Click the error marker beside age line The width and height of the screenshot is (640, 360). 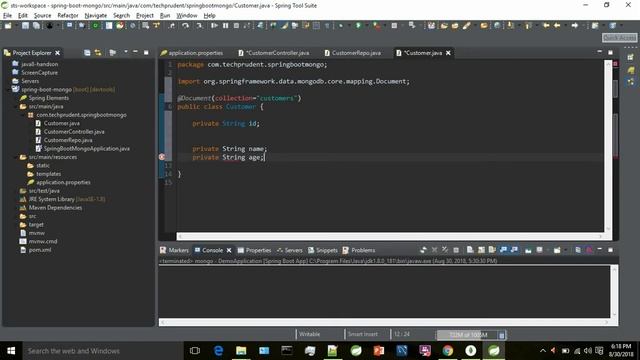[x=162, y=157]
